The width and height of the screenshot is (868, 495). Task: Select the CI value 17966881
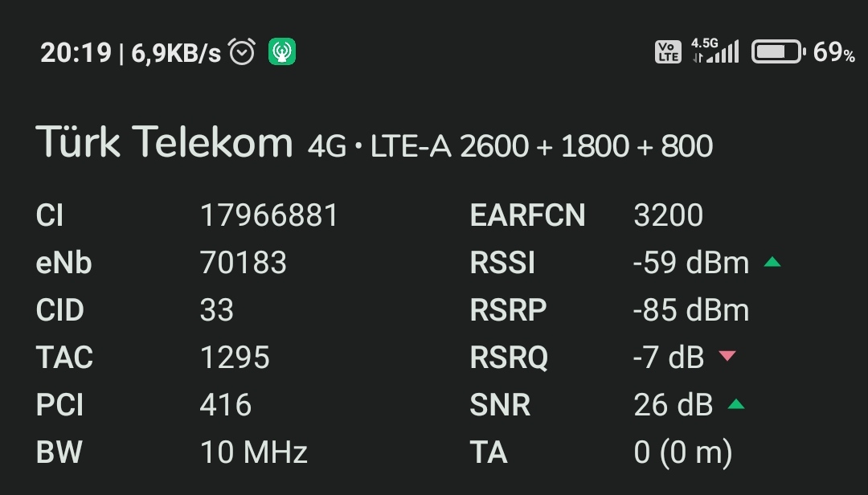pos(269,215)
